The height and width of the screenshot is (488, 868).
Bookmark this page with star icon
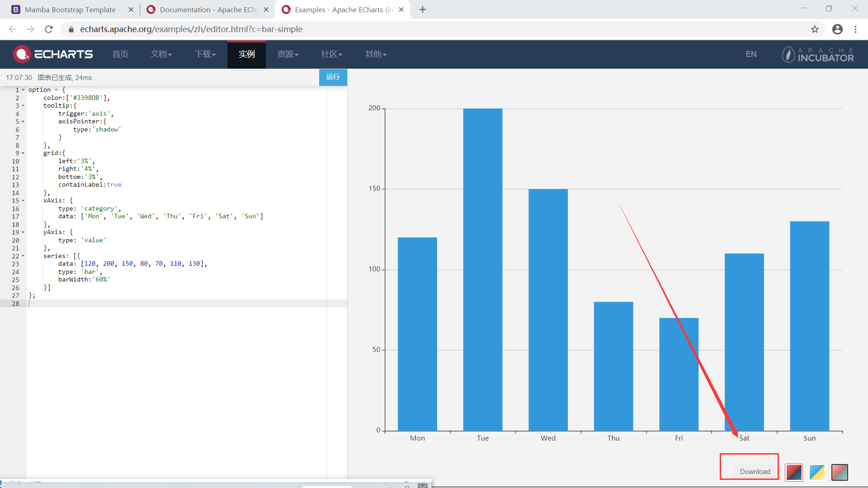tap(815, 29)
